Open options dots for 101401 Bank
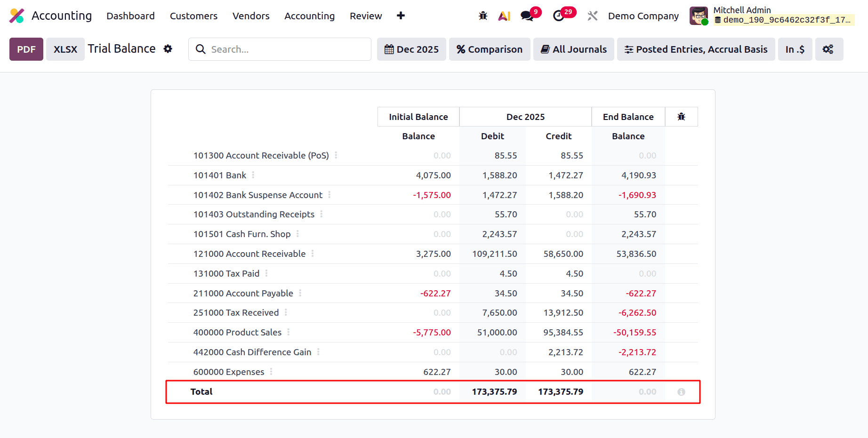 (x=253, y=175)
